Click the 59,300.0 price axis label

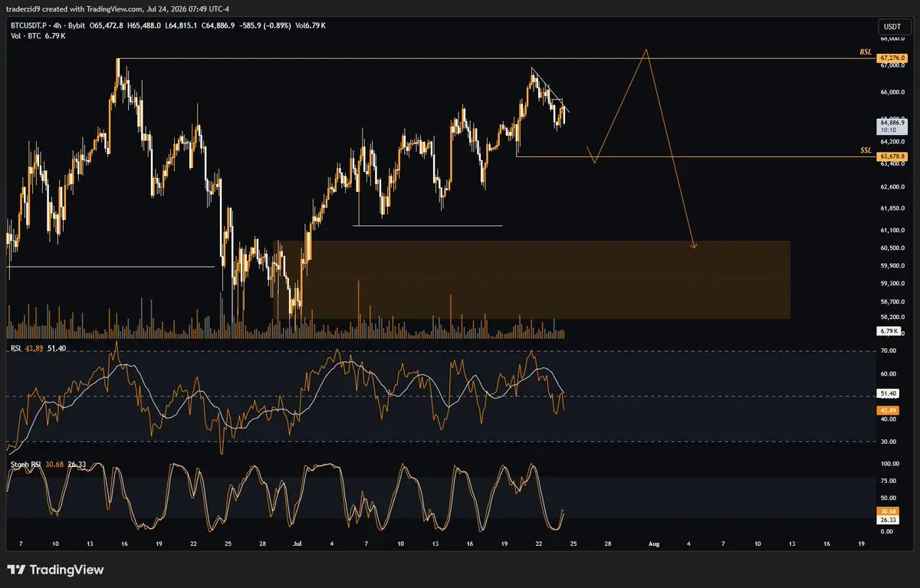click(893, 284)
